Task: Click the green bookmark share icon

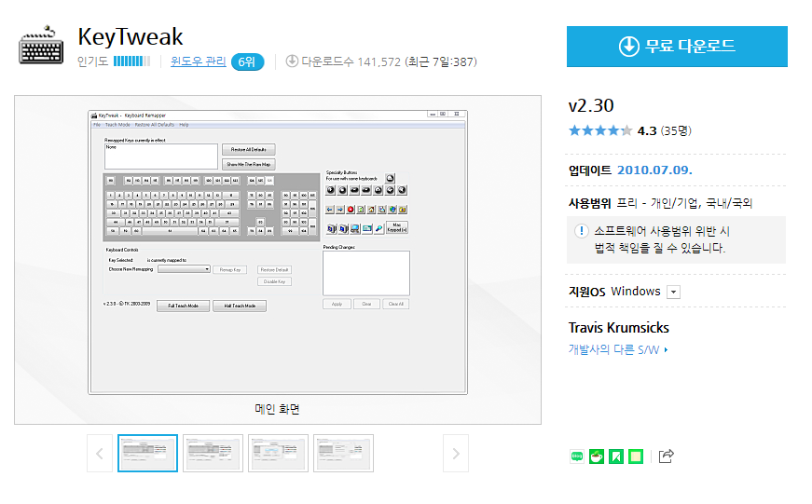Action: pos(615,456)
